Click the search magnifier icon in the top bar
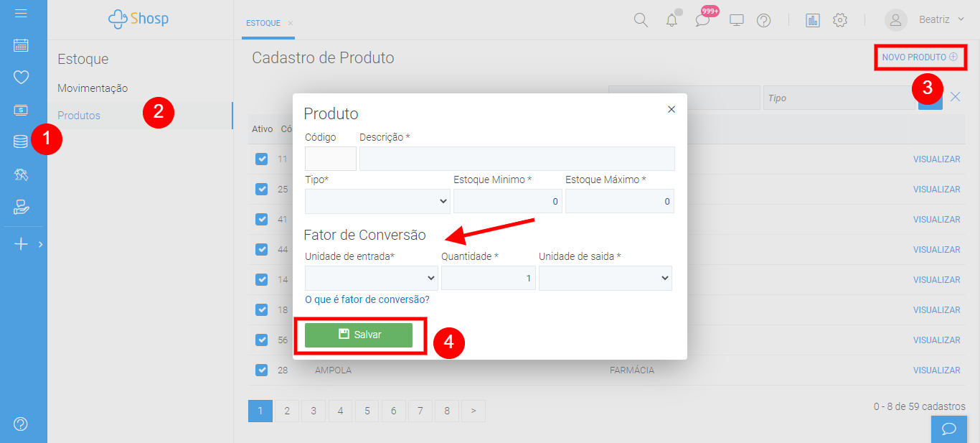Viewport: 980px width, 443px height. point(641,20)
